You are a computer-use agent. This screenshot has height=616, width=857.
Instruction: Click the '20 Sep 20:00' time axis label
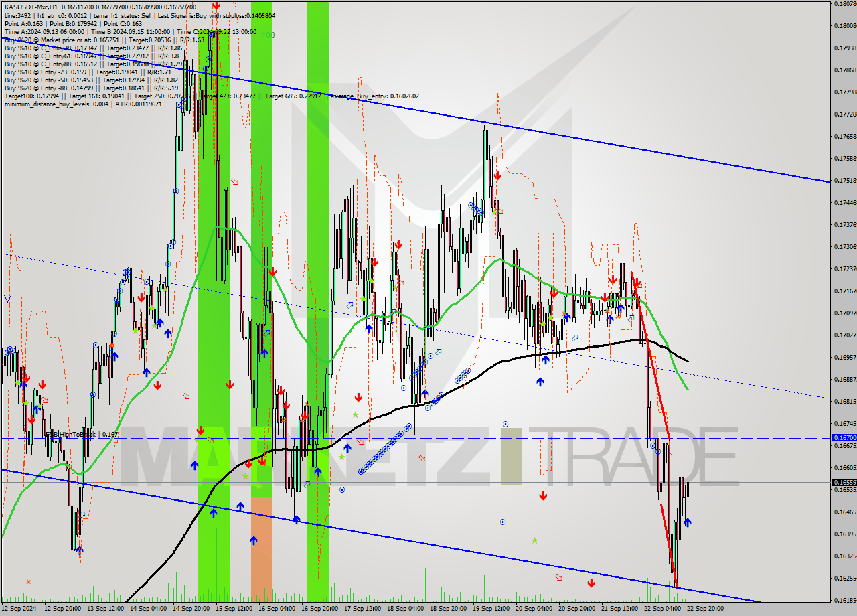(x=576, y=609)
